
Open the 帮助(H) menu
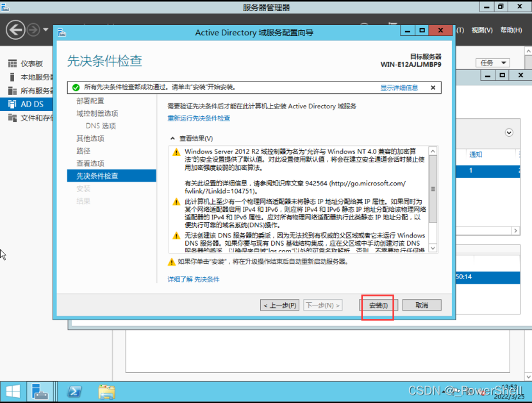point(511,30)
